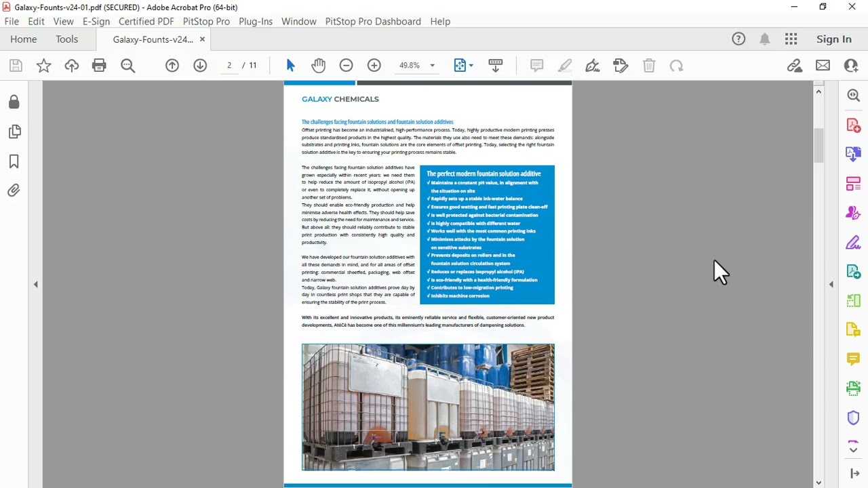The height and width of the screenshot is (488, 868).
Task: Open the Edit menu
Action: click(36, 22)
